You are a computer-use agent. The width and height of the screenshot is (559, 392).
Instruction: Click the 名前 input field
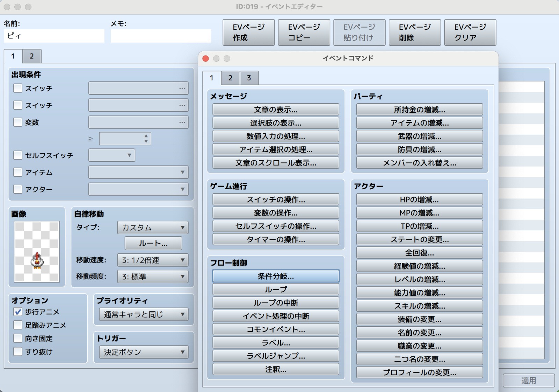coord(54,36)
